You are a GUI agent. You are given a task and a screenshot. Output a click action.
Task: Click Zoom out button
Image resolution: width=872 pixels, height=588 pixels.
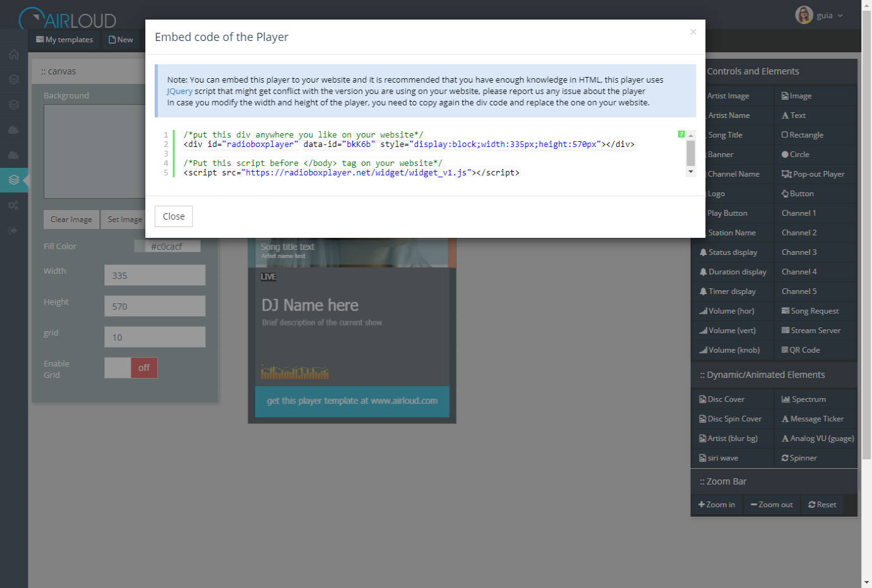tap(772, 505)
